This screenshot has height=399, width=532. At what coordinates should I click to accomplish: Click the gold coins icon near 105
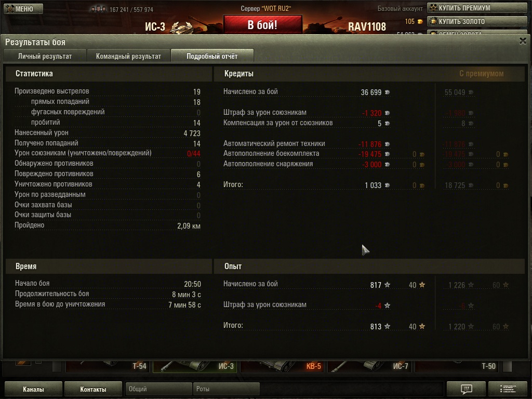[420, 22]
